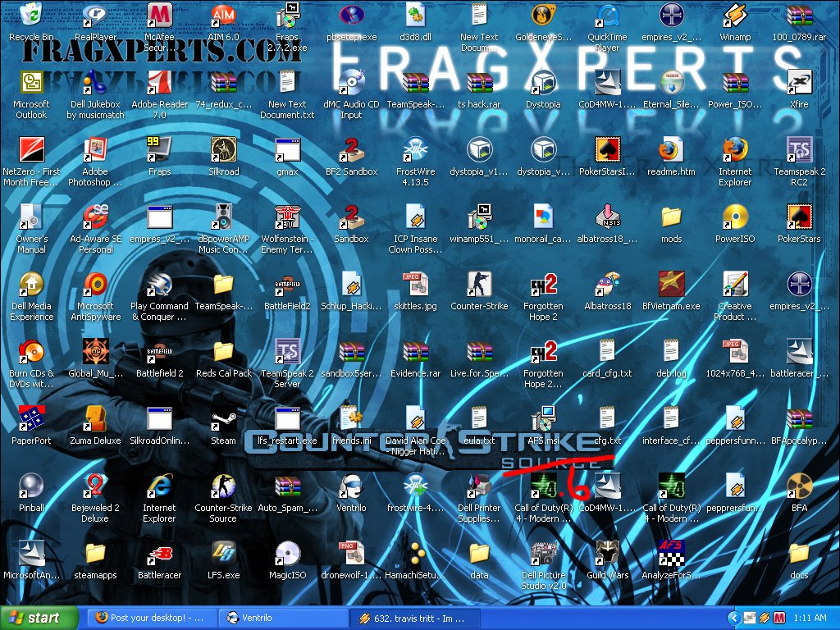The height and width of the screenshot is (630, 840).
Task: Open the mods folder
Action: click(671, 217)
